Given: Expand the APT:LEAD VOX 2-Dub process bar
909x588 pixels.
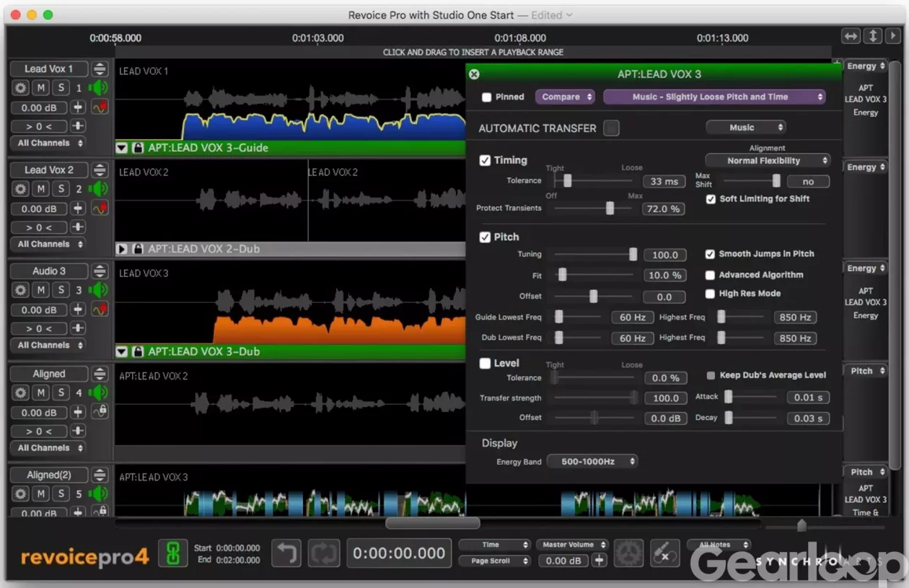Looking at the screenshot, I should (122, 249).
